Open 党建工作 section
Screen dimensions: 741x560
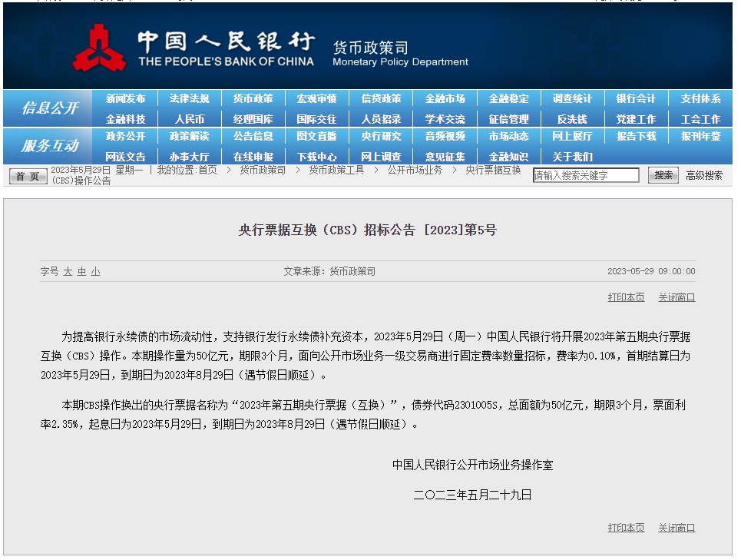click(x=636, y=119)
